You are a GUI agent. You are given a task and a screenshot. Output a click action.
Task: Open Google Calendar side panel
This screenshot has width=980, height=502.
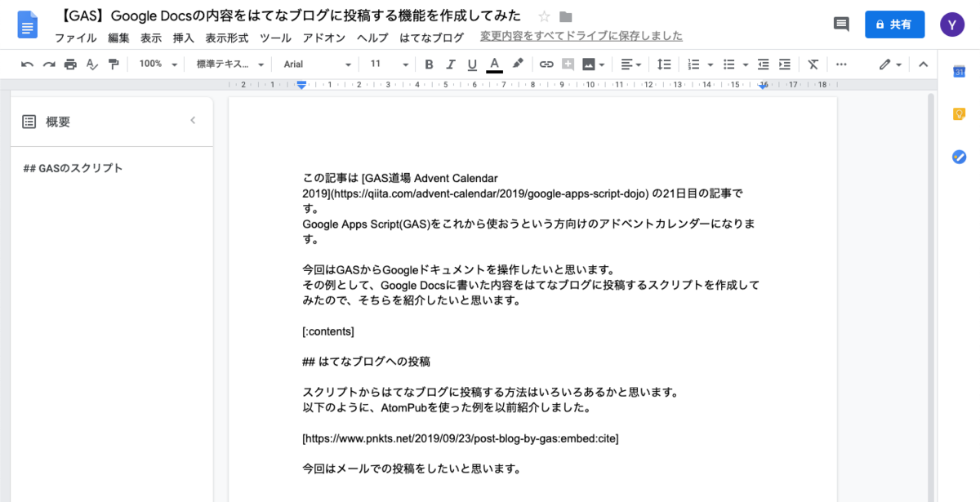coord(960,72)
